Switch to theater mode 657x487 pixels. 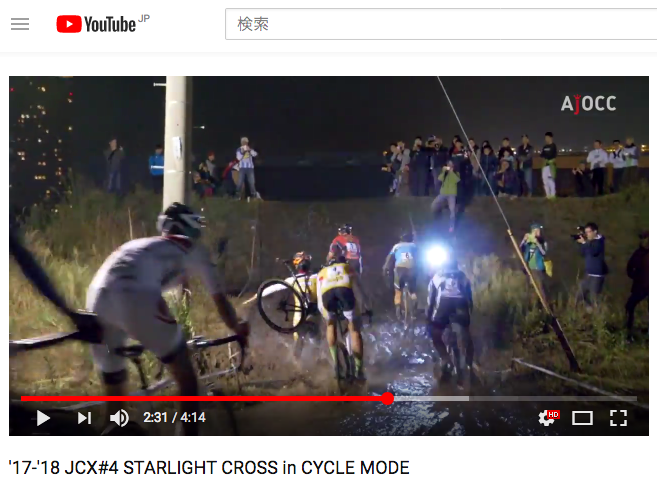point(582,418)
